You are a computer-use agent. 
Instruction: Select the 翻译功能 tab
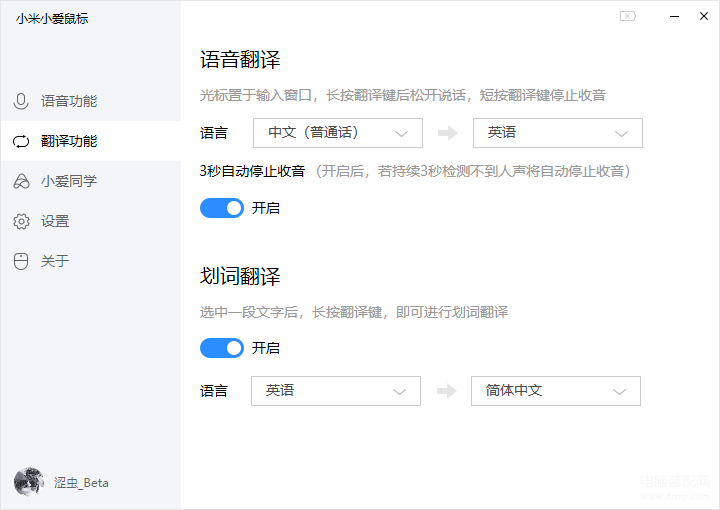(91, 141)
